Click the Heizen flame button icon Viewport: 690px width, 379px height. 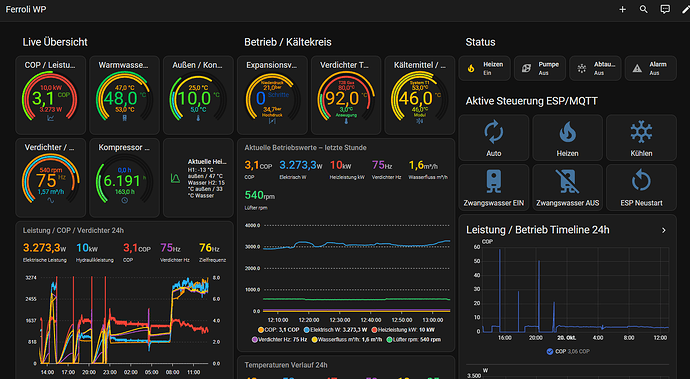pyautogui.click(x=567, y=132)
